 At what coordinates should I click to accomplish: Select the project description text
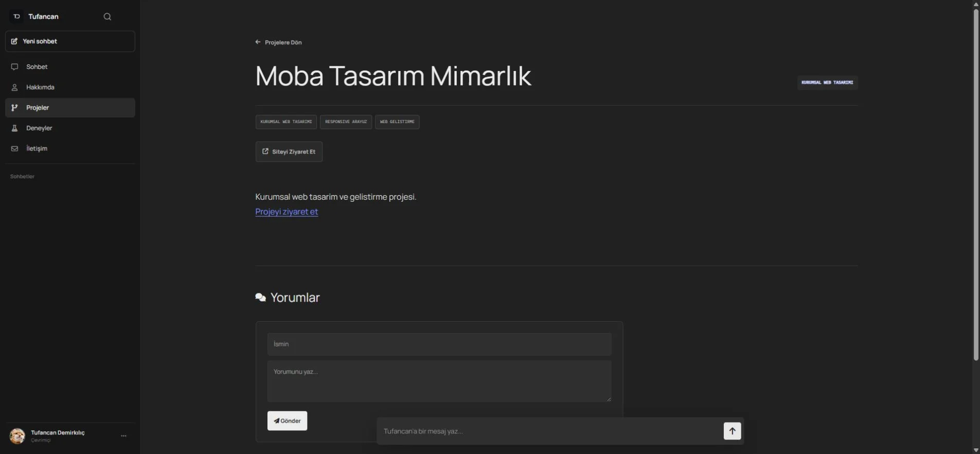point(336,197)
